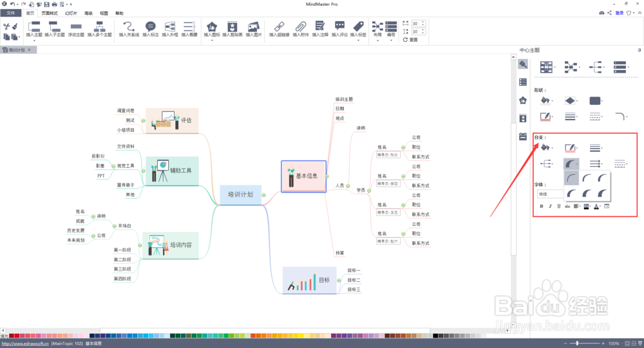The width and height of the screenshot is (644, 348).
Task: Toggle underline font formatting
Action: tap(558, 206)
